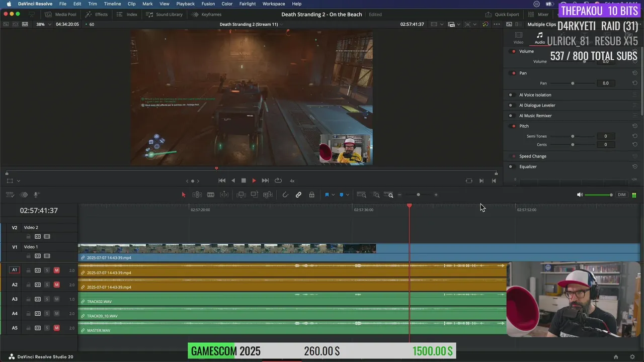Activate the Trim Edit Mode tool

click(197, 195)
